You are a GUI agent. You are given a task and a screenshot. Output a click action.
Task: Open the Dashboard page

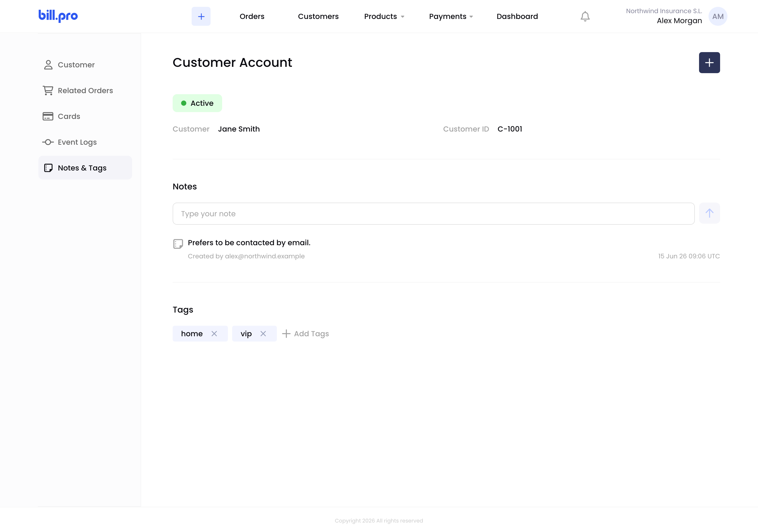click(517, 17)
